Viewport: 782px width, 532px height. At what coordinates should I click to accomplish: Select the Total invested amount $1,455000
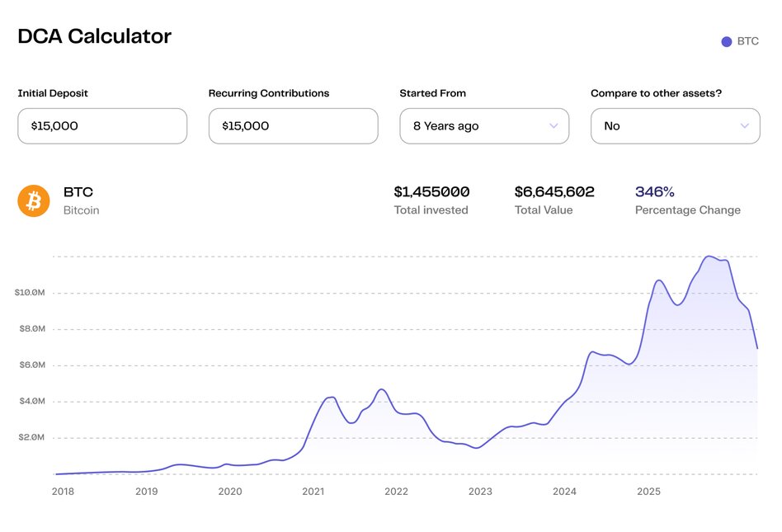pos(431,192)
